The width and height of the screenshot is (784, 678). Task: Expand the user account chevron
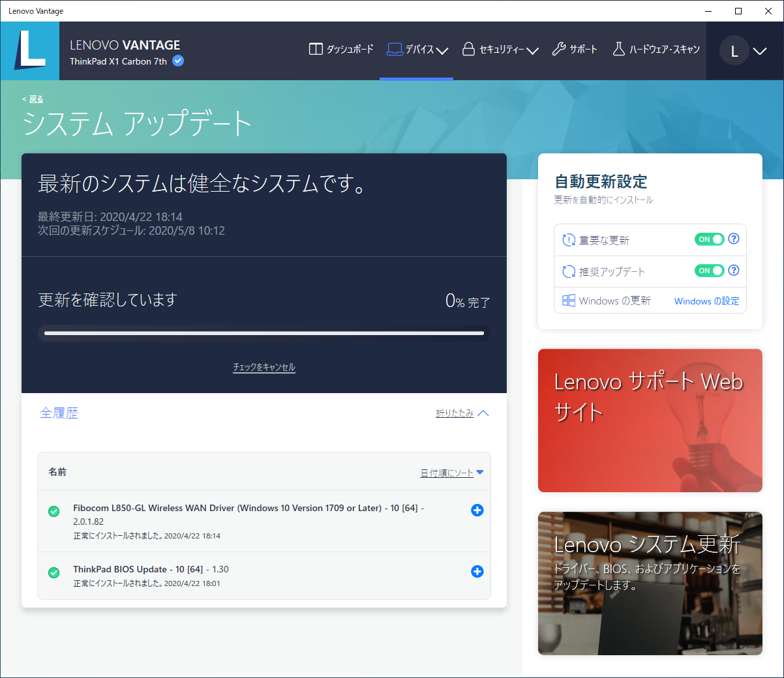point(760,51)
